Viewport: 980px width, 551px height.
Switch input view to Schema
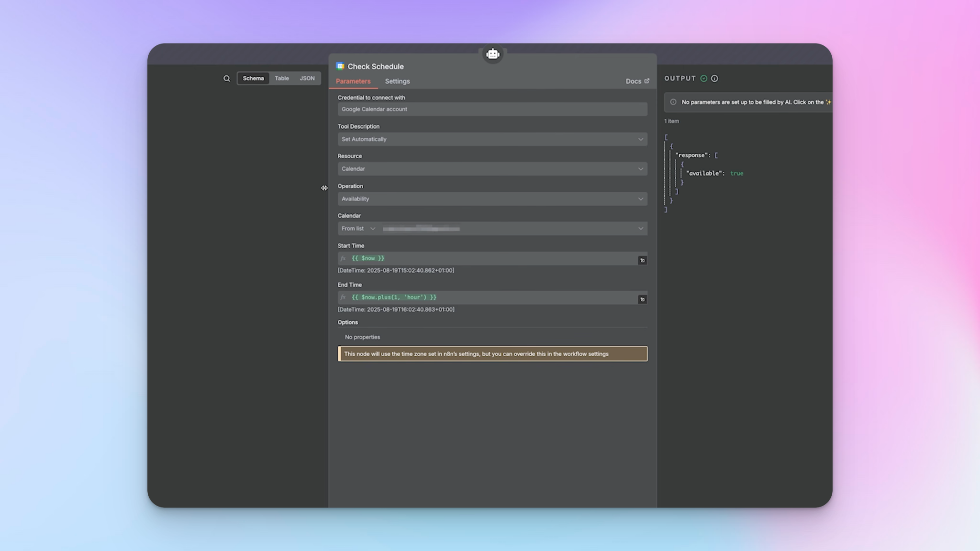(253, 78)
